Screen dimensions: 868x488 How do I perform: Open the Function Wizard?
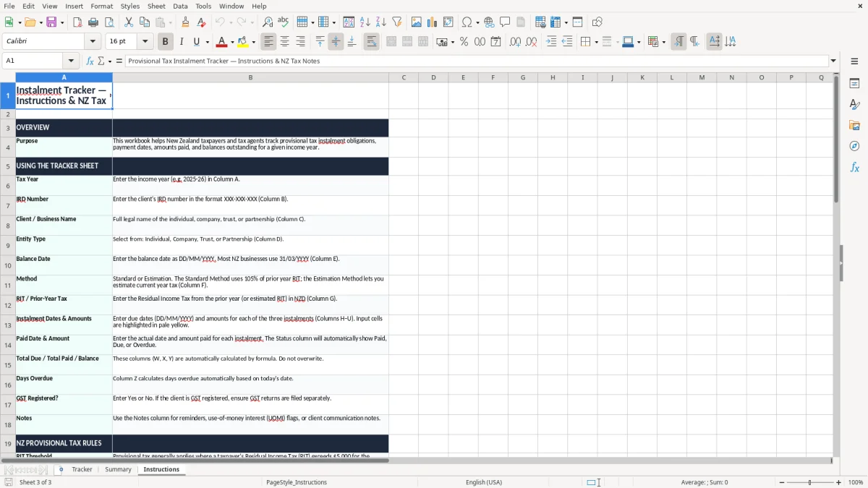[90, 61]
